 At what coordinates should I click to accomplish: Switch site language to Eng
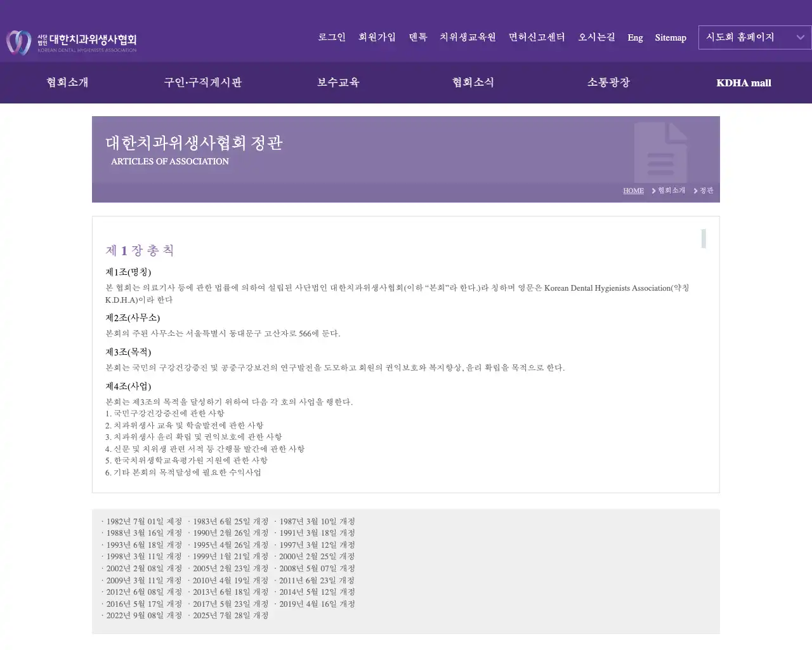tap(635, 38)
